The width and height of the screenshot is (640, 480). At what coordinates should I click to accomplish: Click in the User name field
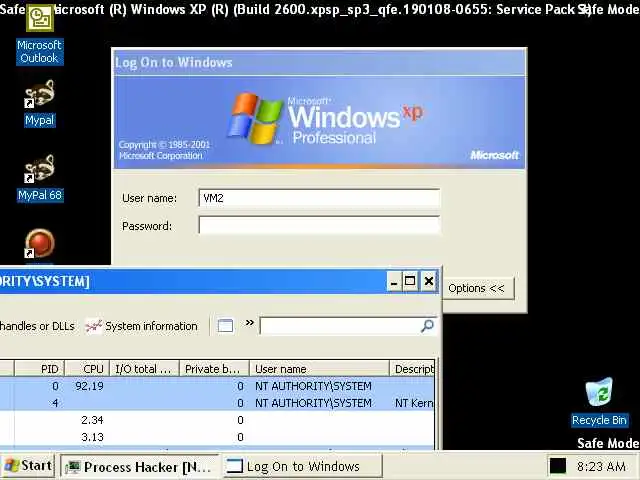pos(319,198)
